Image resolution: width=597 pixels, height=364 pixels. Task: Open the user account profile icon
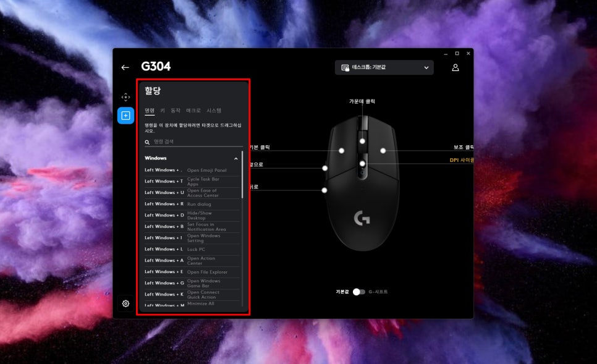455,67
